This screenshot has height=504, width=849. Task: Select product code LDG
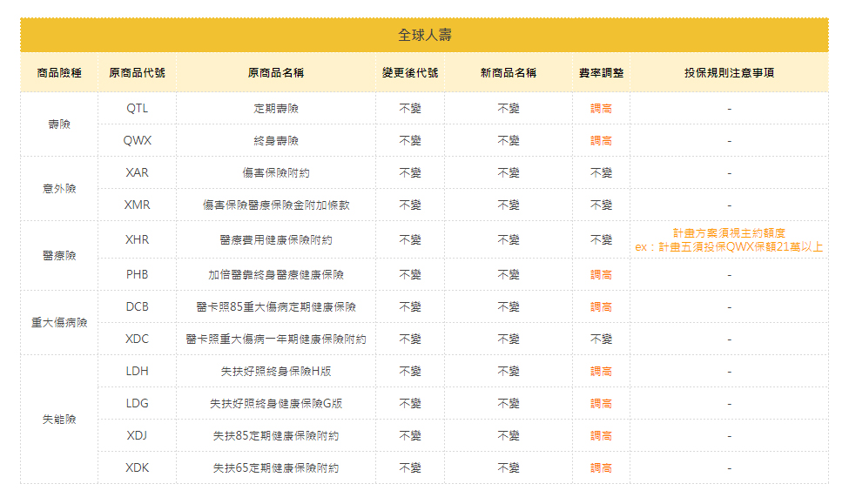click(x=137, y=403)
